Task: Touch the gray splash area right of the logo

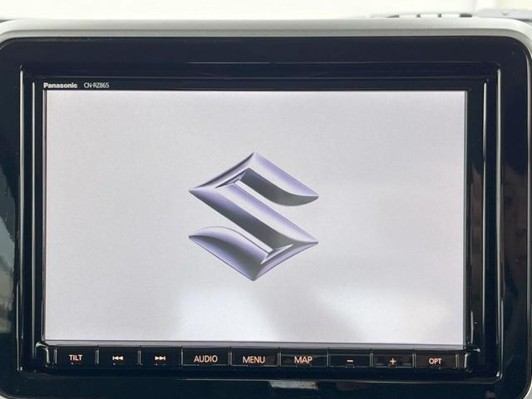Action: point(391,216)
